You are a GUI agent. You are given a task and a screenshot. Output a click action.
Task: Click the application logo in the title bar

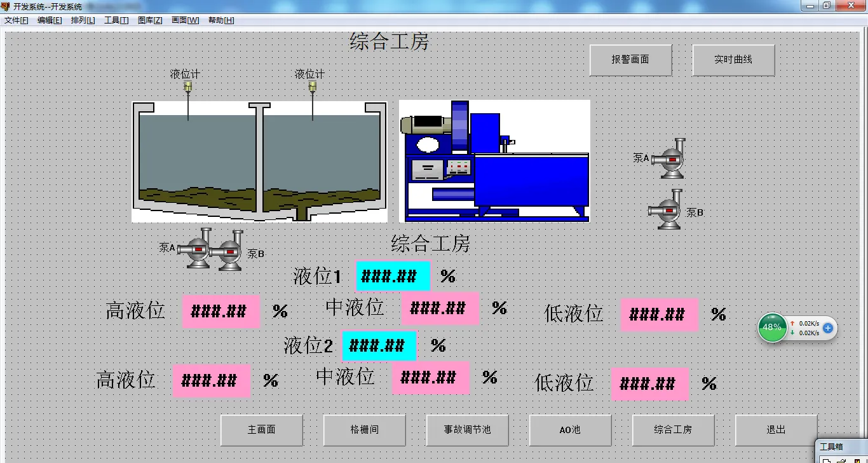6,6
